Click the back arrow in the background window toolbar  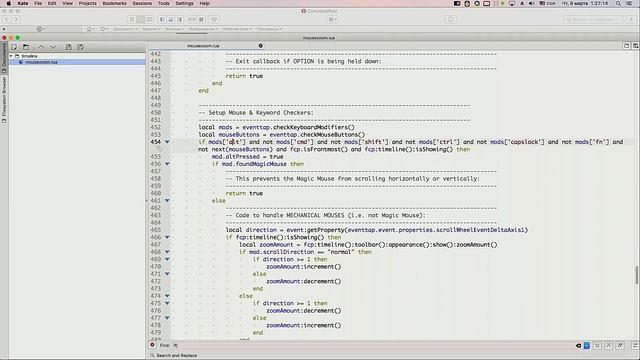(7, 19)
